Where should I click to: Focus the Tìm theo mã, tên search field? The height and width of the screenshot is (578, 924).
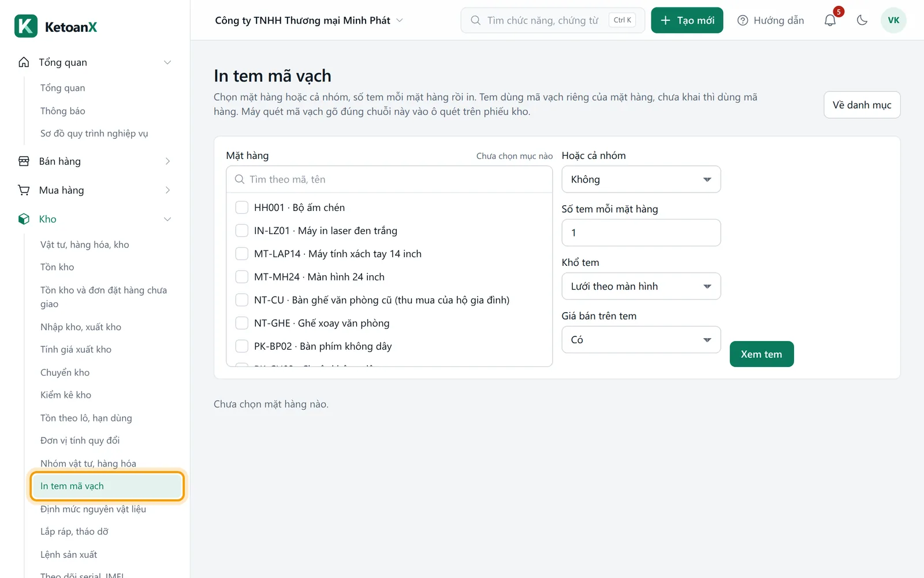coord(389,179)
